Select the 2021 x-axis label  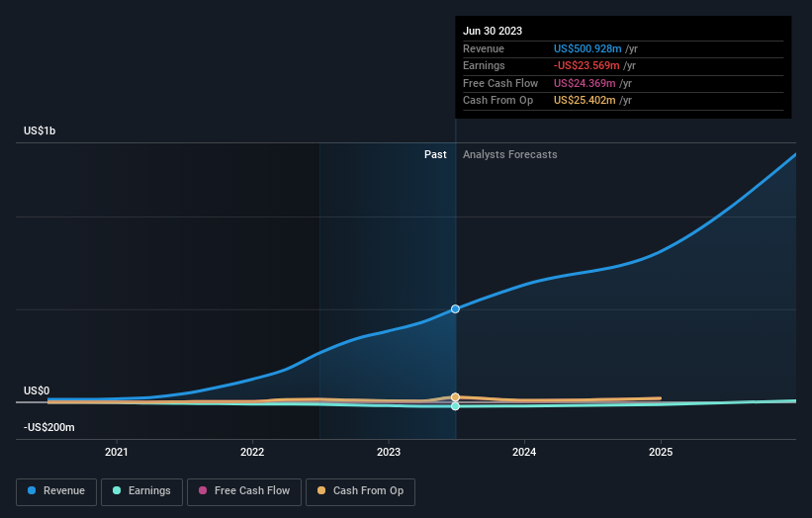(x=117, y=452)
